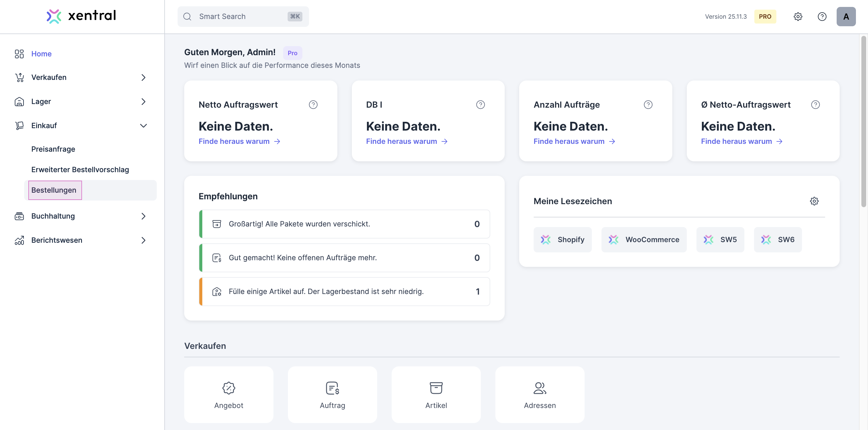Click info icon beside Anzahl Aufträge
Screen dimensions: 868x430
(x=648, y=105)
